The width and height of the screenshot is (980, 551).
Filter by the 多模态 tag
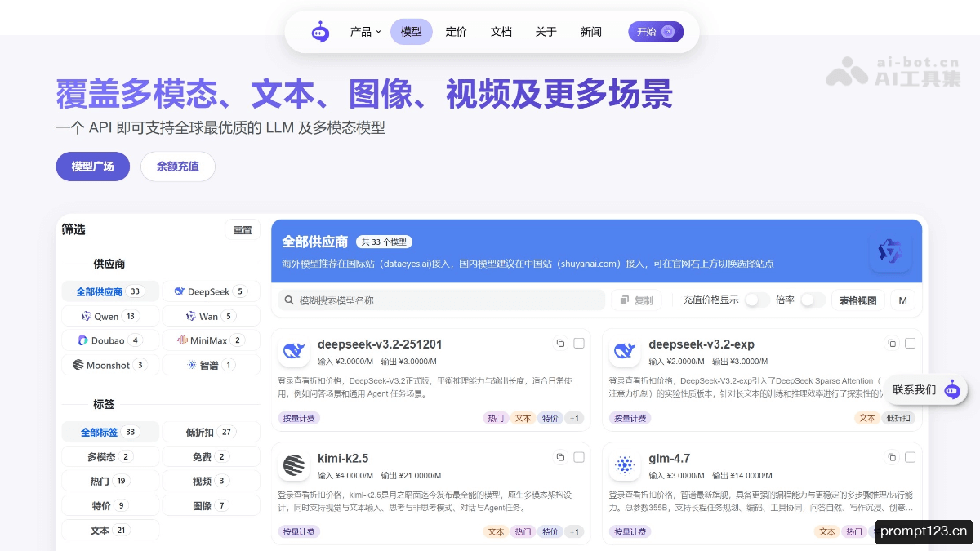point(110,456)
